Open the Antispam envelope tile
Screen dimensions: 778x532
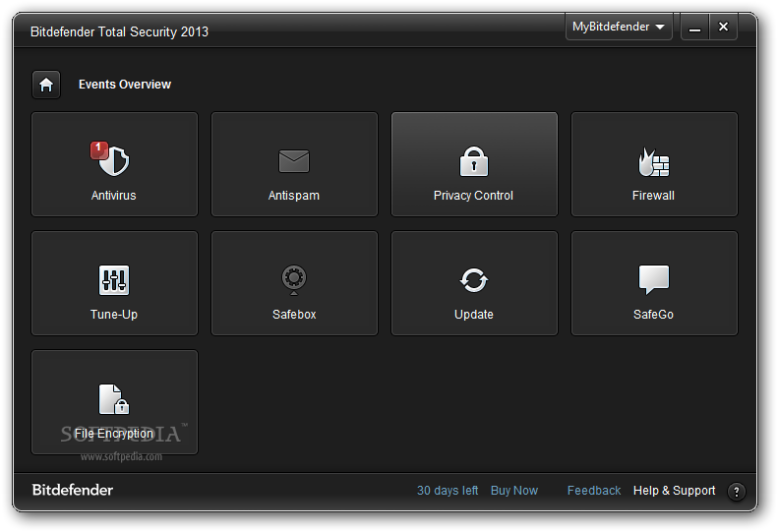tap(294, 164)
